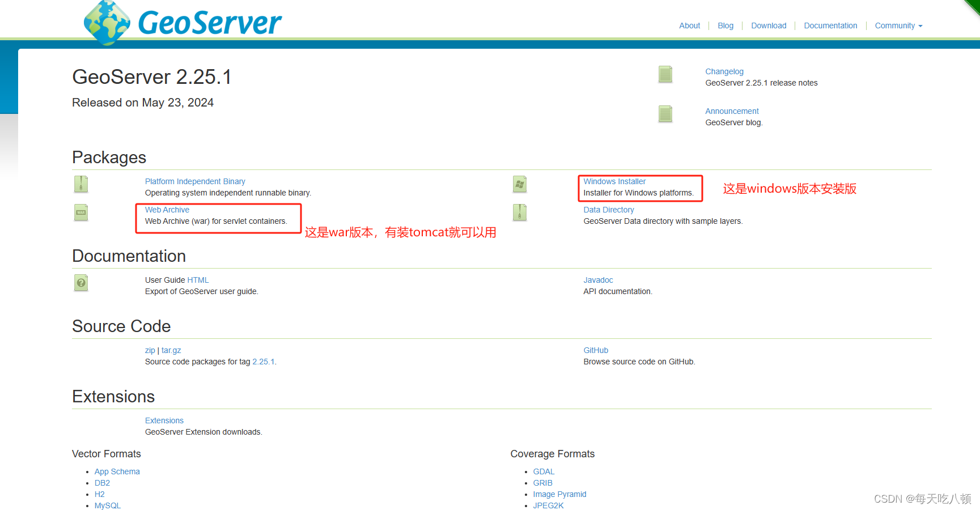This screenshot has height=510, width=980.
Task: Open Documentation from the top navigation
Action: click(x=830, y=25)
